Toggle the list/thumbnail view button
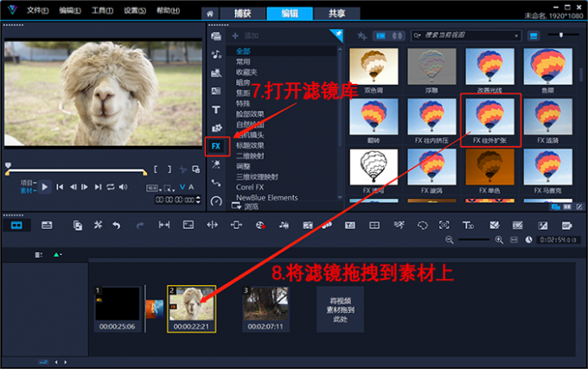This screenshot has height=369, width=588. tap(534, 36)
